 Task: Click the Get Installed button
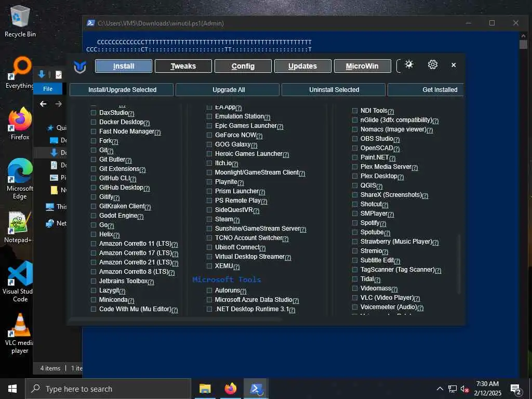coord(426,90)
